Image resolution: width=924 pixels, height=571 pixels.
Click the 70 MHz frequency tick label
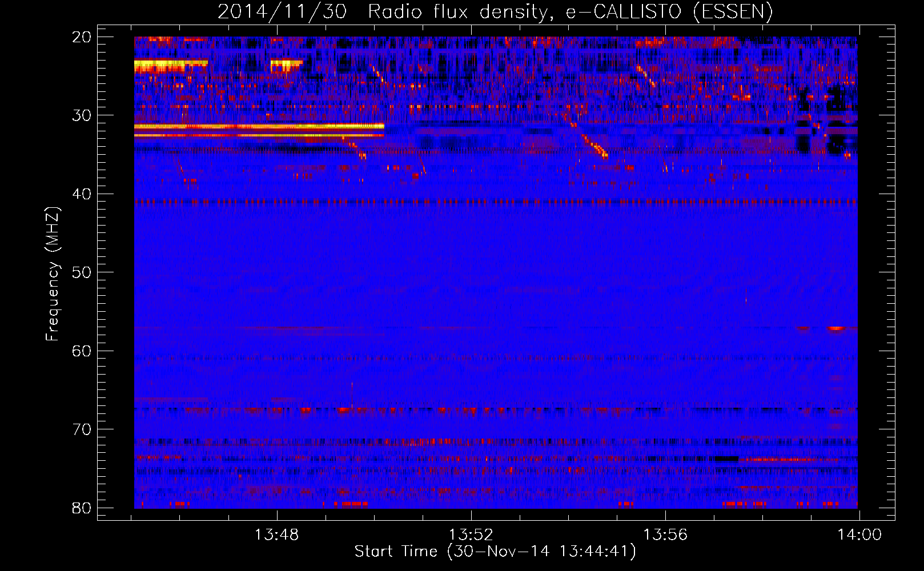[82, 429]
